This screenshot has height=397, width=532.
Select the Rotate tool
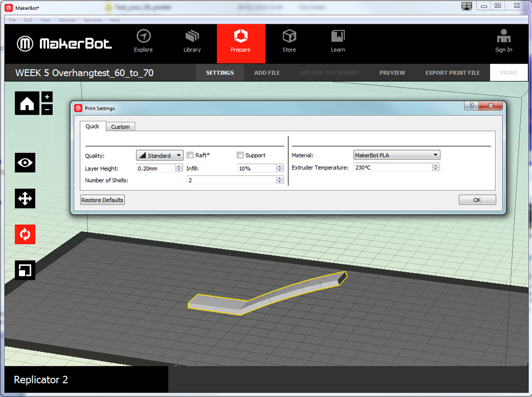point(25,235)
